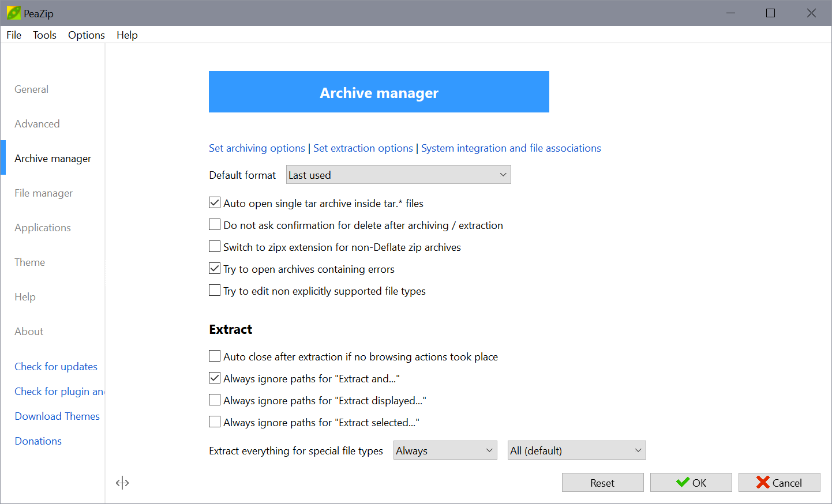The height and width of the screenshot is (504, 832).
Task: Click the Archive manager blue header banner
Action: 379,92
